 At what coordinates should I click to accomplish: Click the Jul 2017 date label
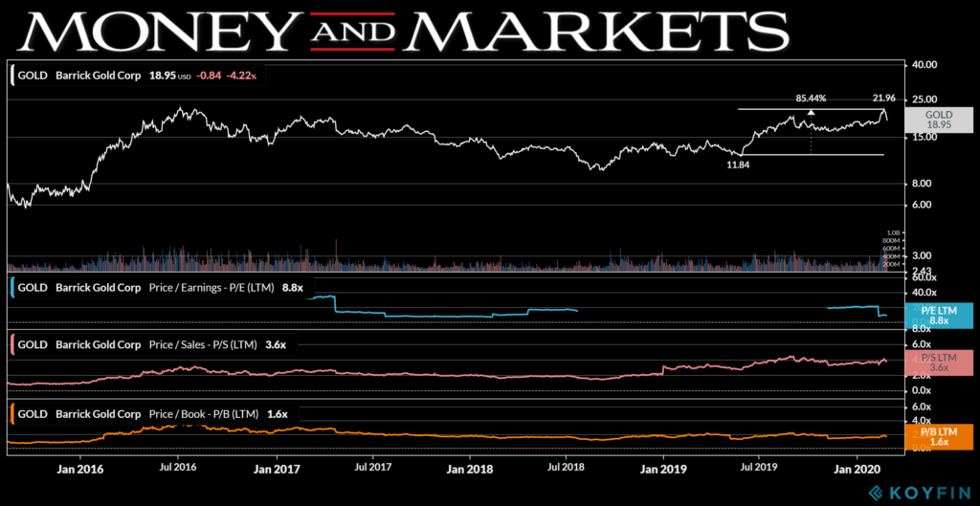tap(372, 468)
